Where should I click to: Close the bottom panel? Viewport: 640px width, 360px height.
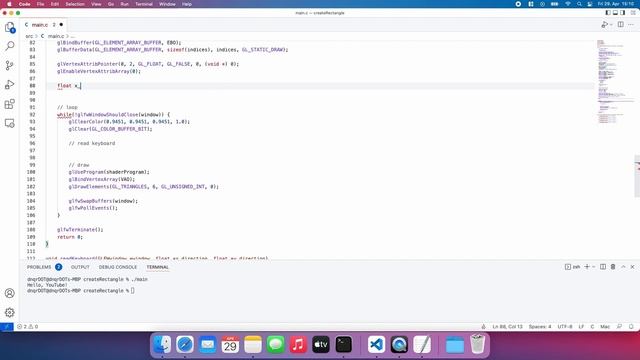[632, 267]
